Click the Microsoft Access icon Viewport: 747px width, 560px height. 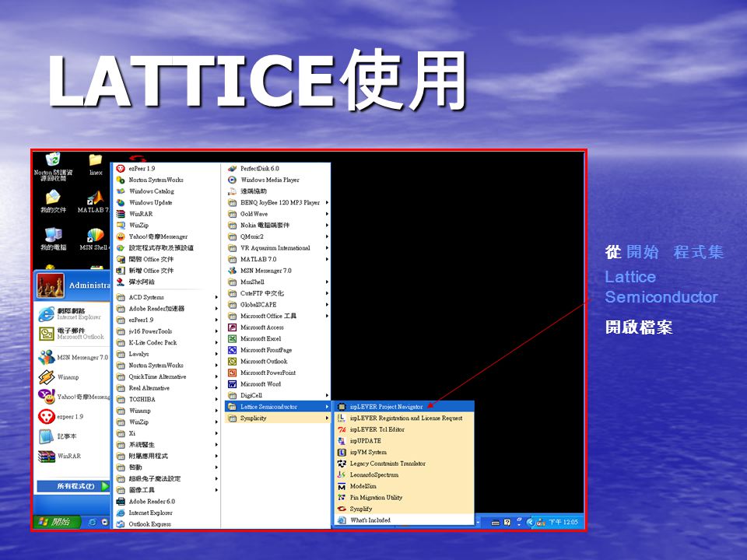232,327
